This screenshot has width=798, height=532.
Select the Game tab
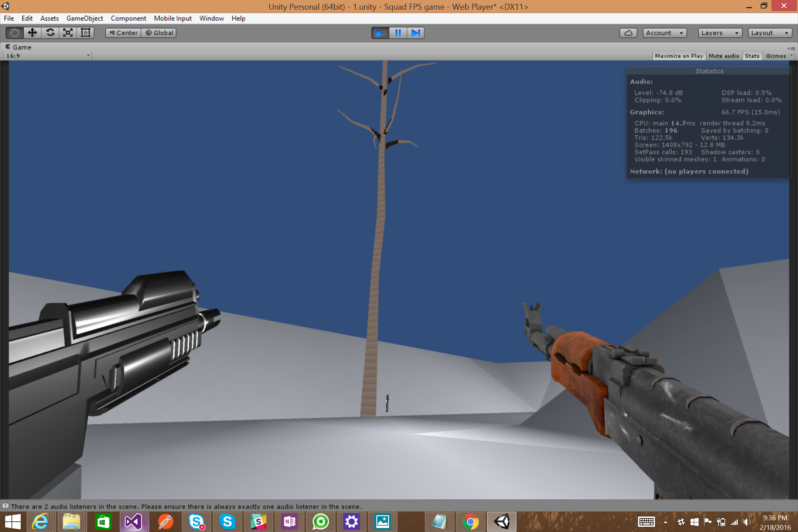18,47
